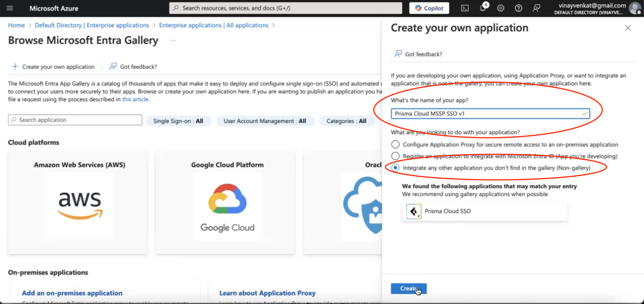This screenshot has height=304, width=644.
Task: Click the 'Cloud platforms' section heading
Action: [x=34, y=143]
